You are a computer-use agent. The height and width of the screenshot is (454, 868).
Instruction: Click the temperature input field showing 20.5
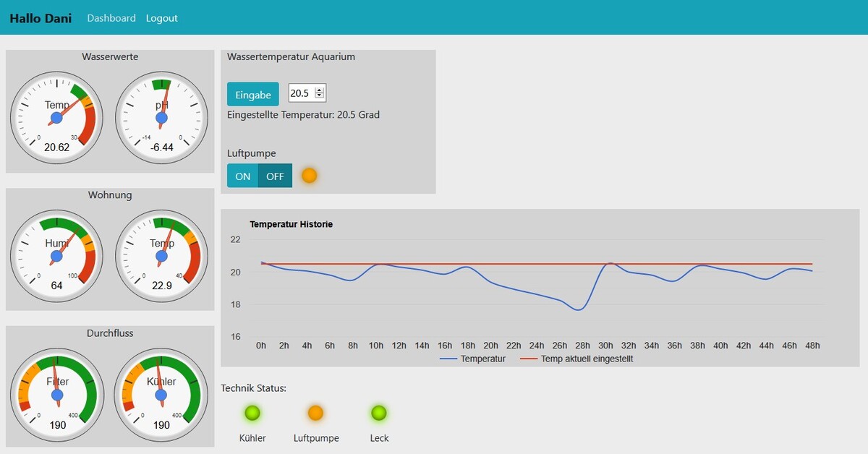pyautogui.click(x=300, y=93)
